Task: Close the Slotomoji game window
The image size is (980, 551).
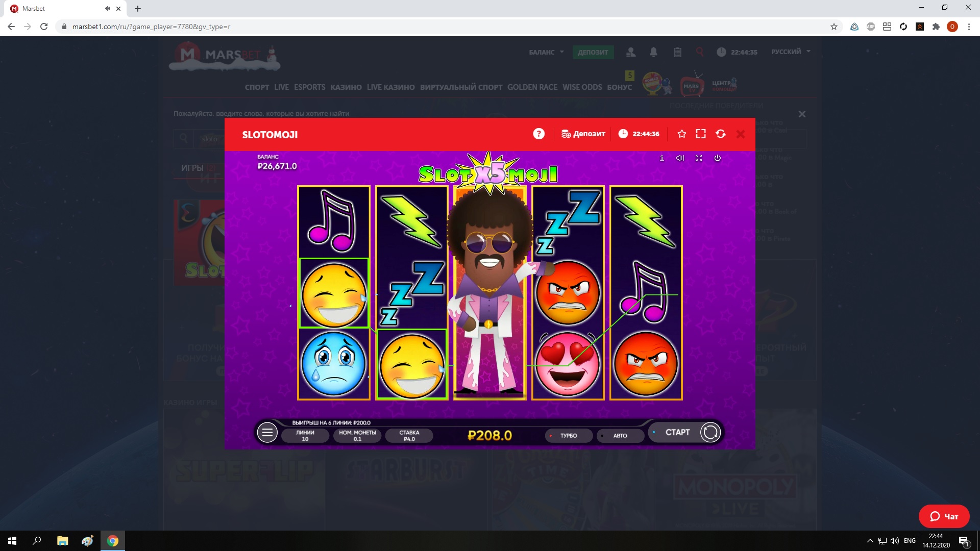Action: point(741,134)
